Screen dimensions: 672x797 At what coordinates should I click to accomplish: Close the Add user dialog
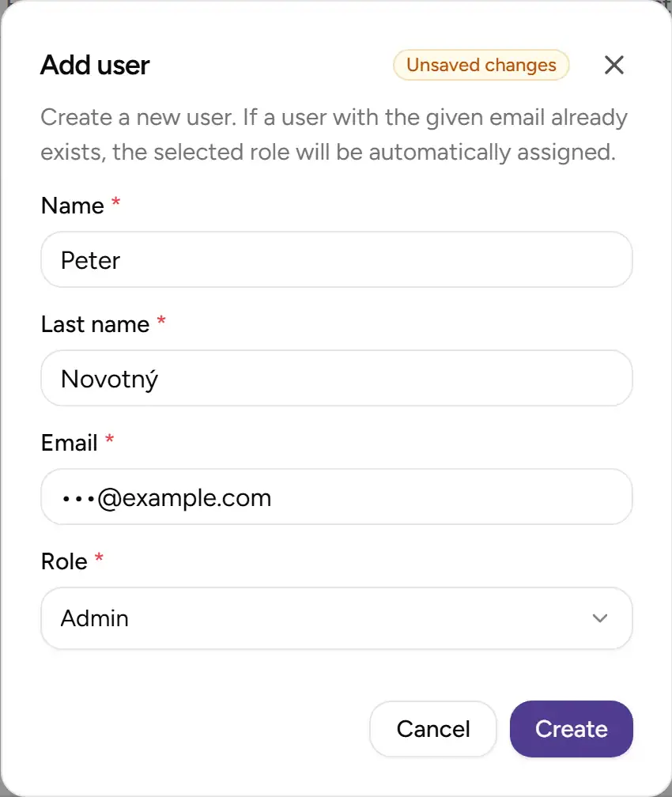coord(614,65)
